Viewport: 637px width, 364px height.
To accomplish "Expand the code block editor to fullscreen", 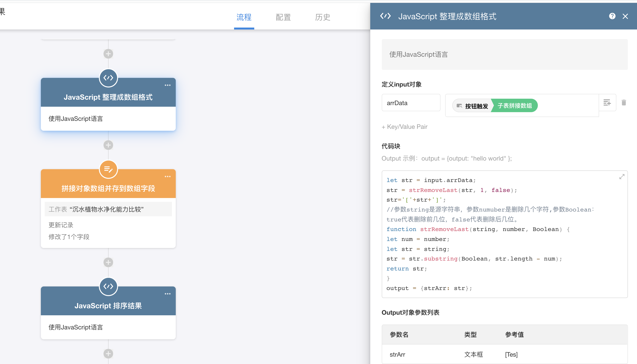I will click(x=622, y=177).
